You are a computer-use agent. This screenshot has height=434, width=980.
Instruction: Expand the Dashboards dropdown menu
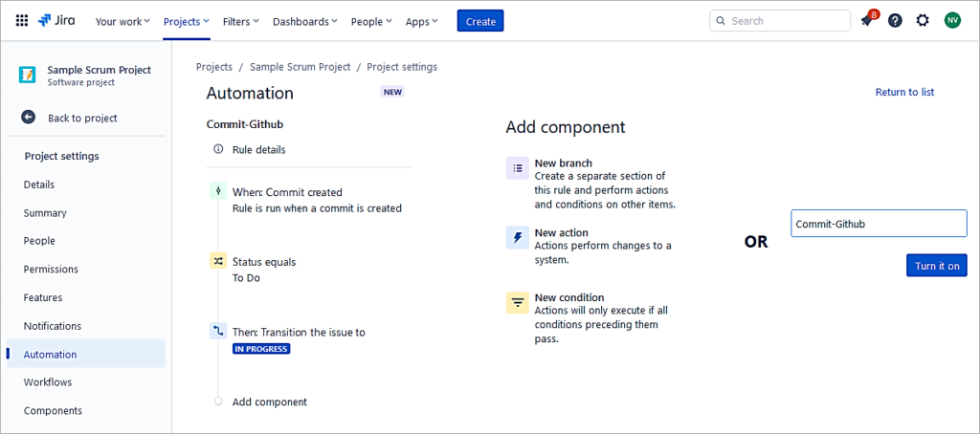[305, 21]
